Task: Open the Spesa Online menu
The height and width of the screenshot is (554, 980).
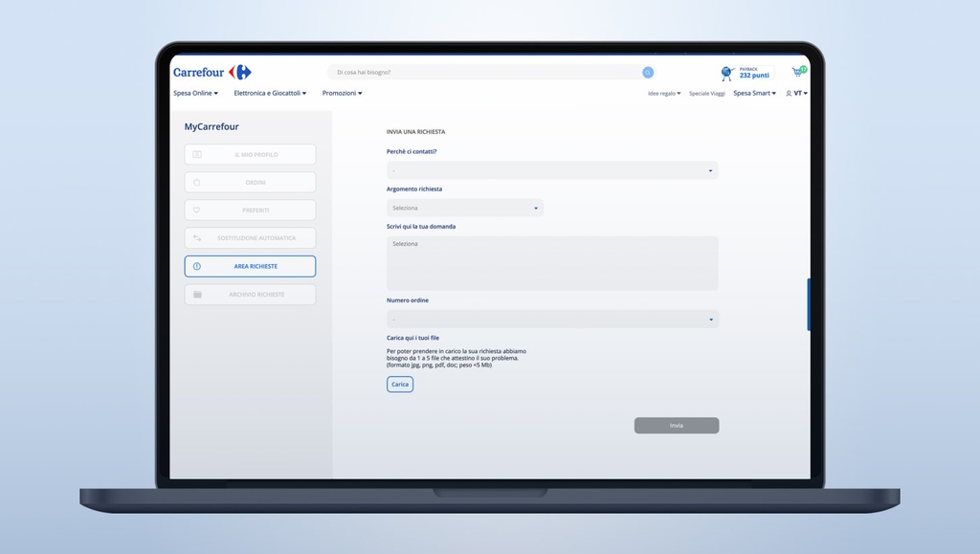Action: click(x=195, y=94)
